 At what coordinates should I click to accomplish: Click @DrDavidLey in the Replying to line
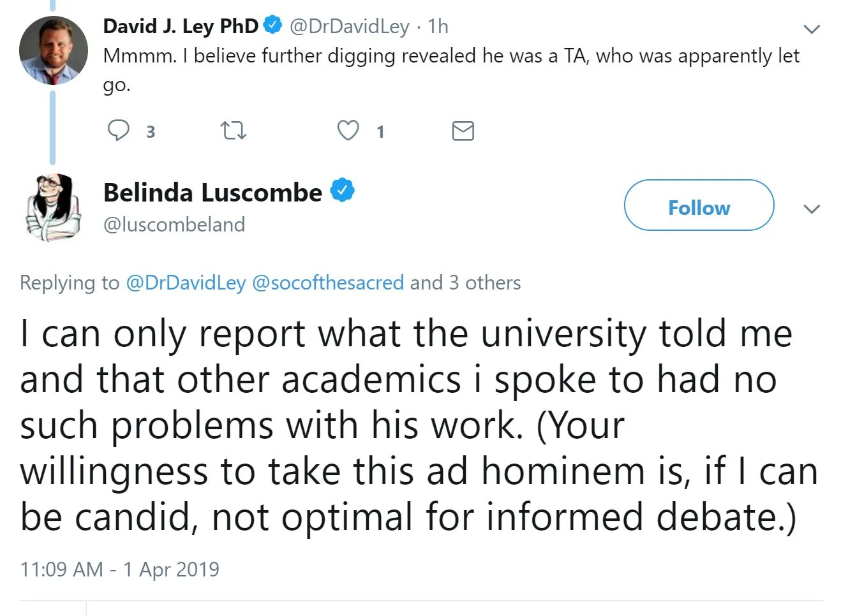point(186,282)
